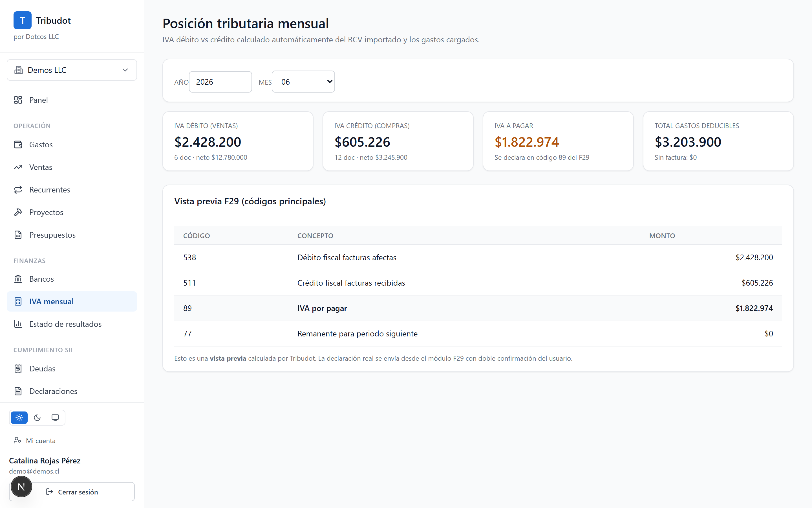This screenshot has width=812, height=508.
Task: Click the IVA crédito value $605.226 card
Action: coord(398,141)
